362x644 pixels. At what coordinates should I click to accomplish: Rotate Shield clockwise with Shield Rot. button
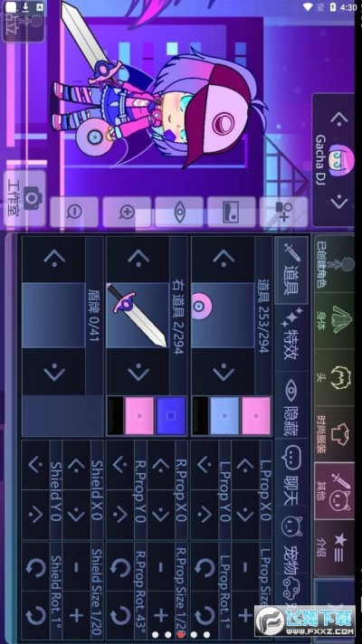click(x=36, y=616)
